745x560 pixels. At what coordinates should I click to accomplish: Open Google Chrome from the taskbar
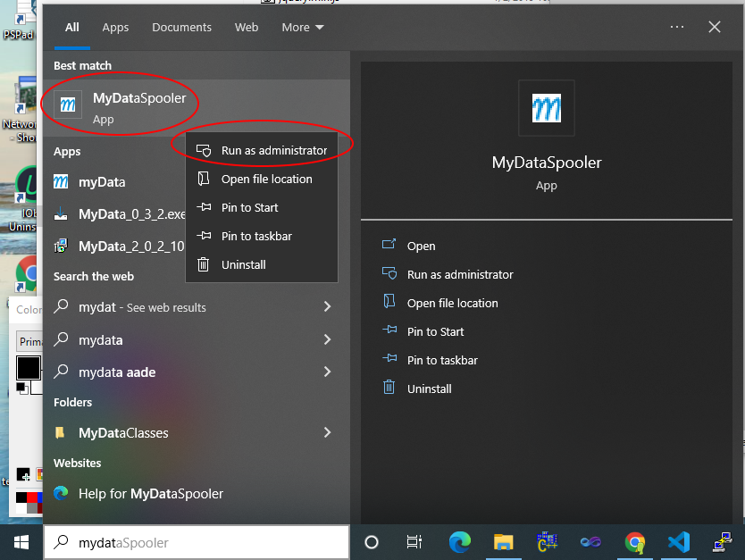point(635,542)
